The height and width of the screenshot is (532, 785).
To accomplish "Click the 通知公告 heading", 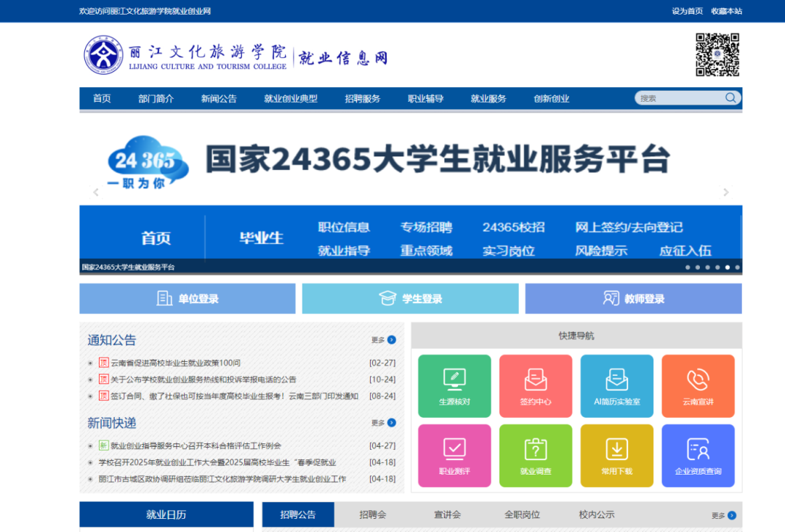I will click(112, 340).
